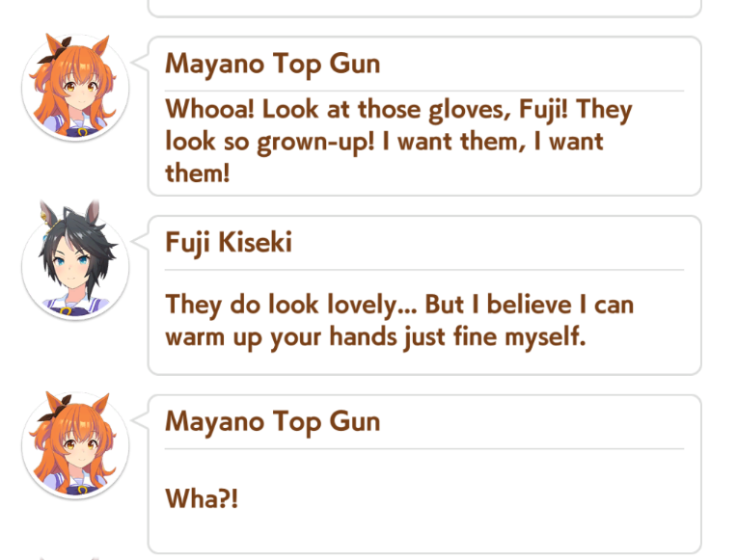Select Mayano Top Gun's avatar next to "Wha?!"

pos(75,445)
